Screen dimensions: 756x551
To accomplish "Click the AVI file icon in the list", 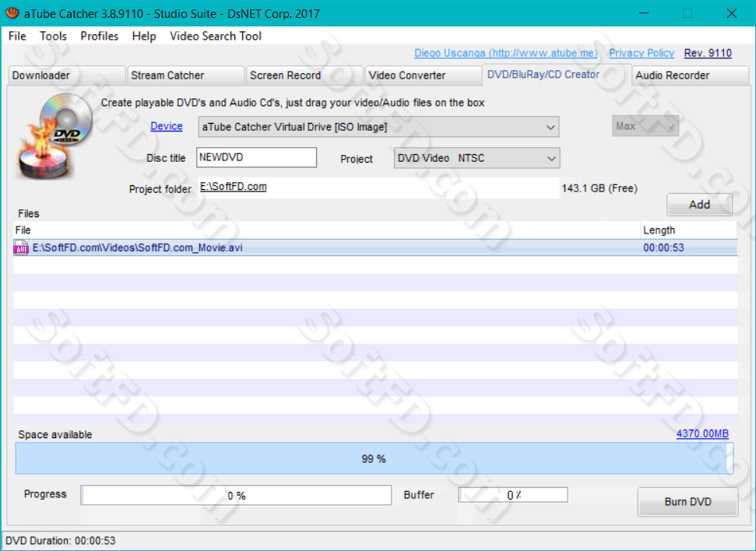I will point(21,247).
